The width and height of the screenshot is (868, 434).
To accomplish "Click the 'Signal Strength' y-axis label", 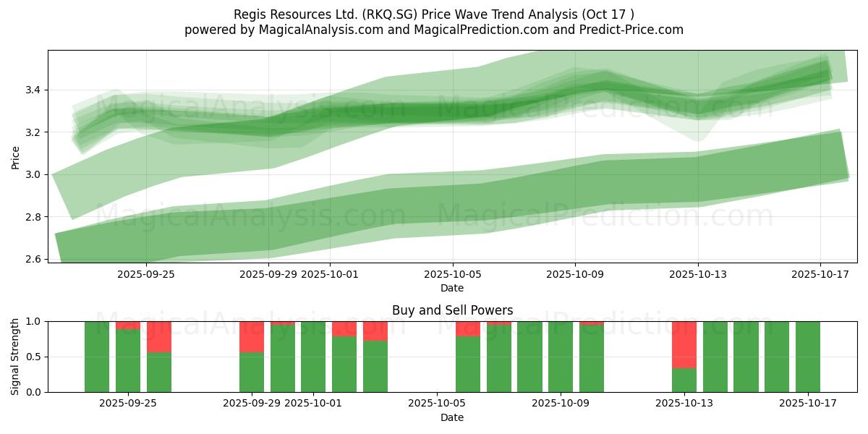I will click(15, 357).
